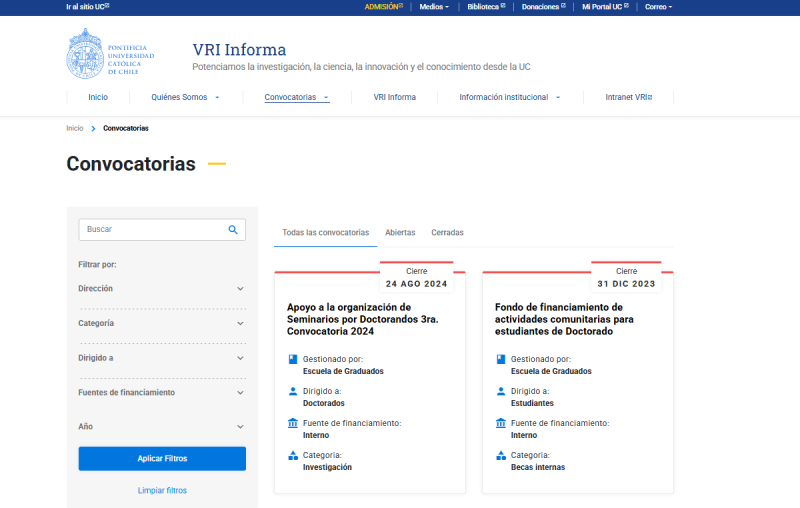Open the Correo dropdown in top bar
Screen dimensions: 800x508
coord(658,7)
